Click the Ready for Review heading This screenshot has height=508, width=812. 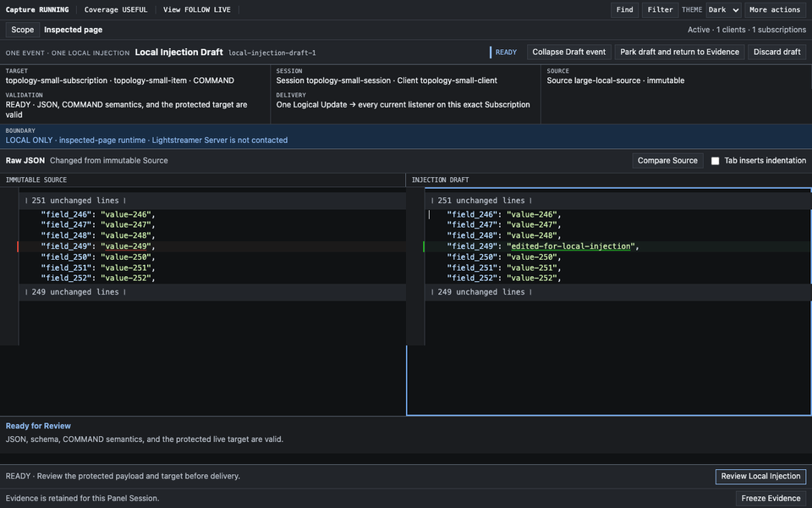tap(38, 426)
